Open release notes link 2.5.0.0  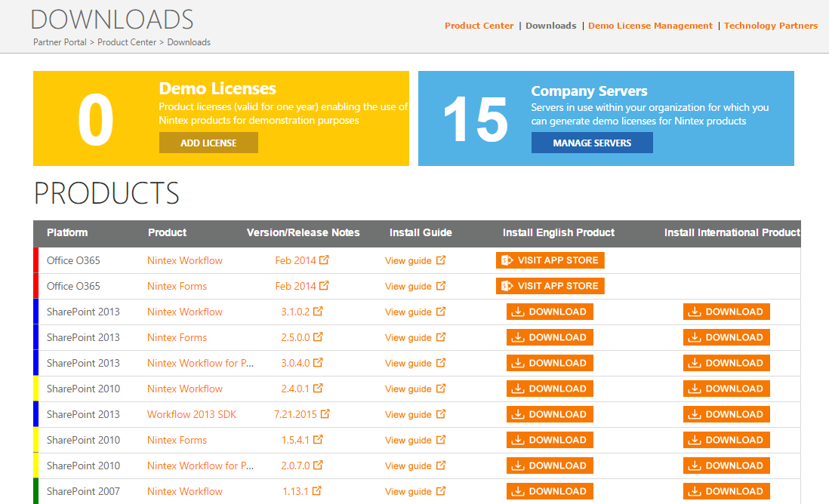click(x=295, y=337)
